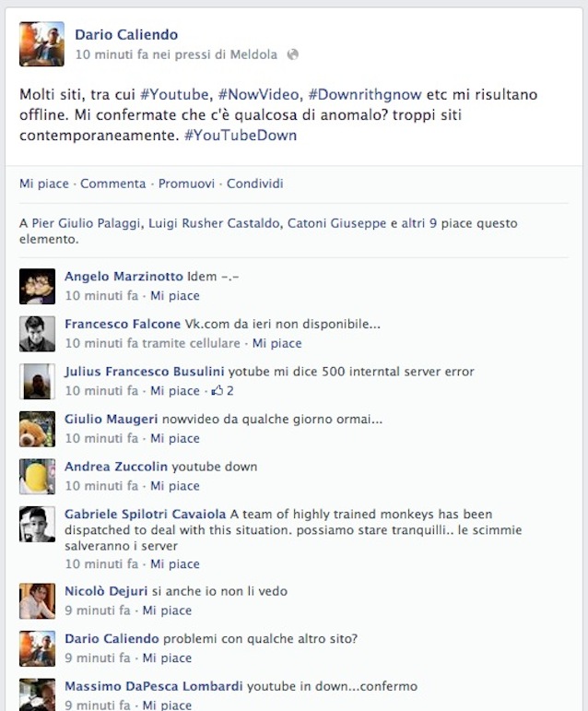Open Giulio Maugeri's teddy bear avatar
This screenshot has width=588, height=711.
(37, 429)
